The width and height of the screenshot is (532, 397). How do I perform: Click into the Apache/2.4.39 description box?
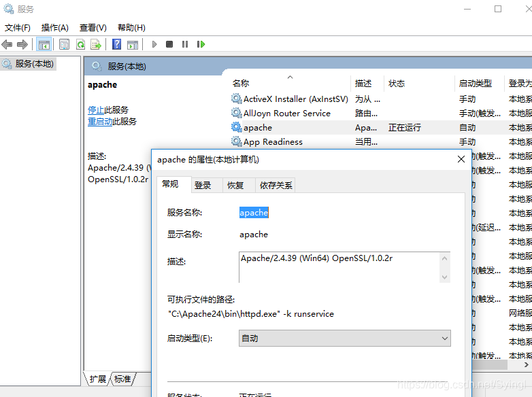click(x=339, y=267)
